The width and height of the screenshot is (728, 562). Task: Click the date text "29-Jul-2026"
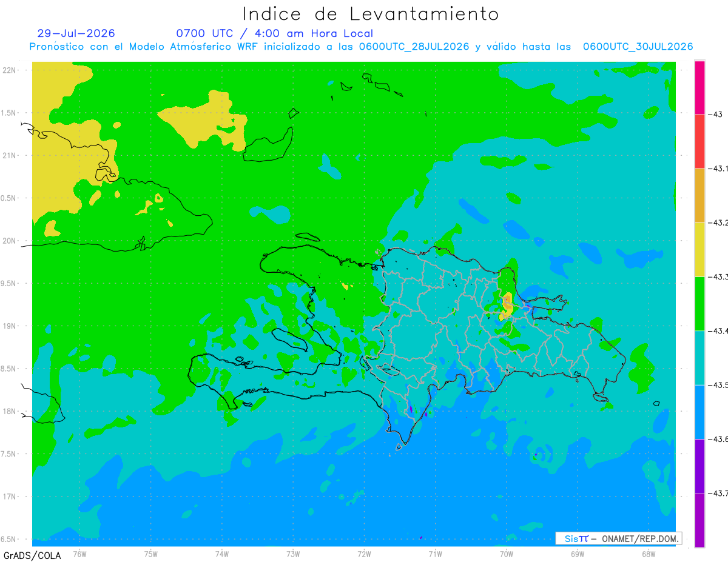click(76, 33)
